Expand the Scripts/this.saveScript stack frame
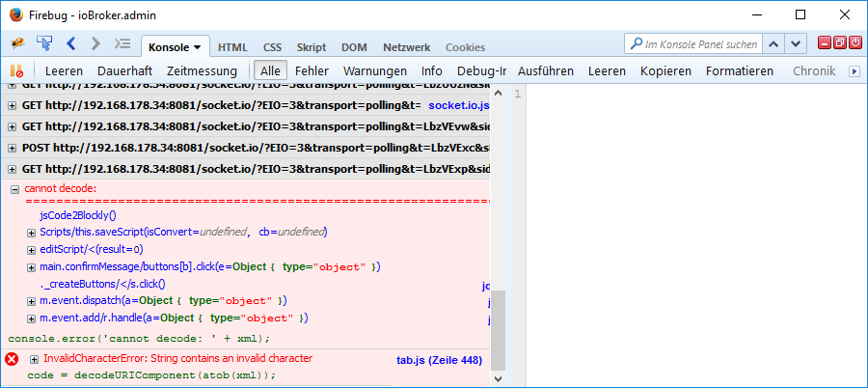Image resolution: width=868 pixels, height=388 pixels. click(x=32, y=233)
